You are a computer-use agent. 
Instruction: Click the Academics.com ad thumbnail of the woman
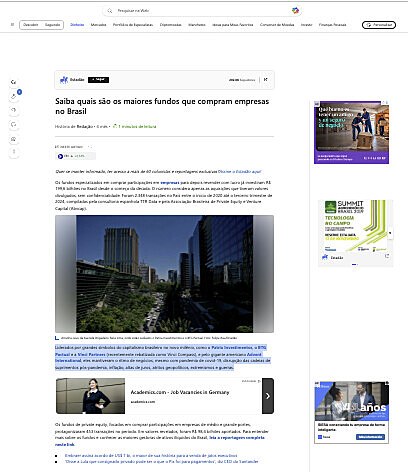click(x=91, y=396)
